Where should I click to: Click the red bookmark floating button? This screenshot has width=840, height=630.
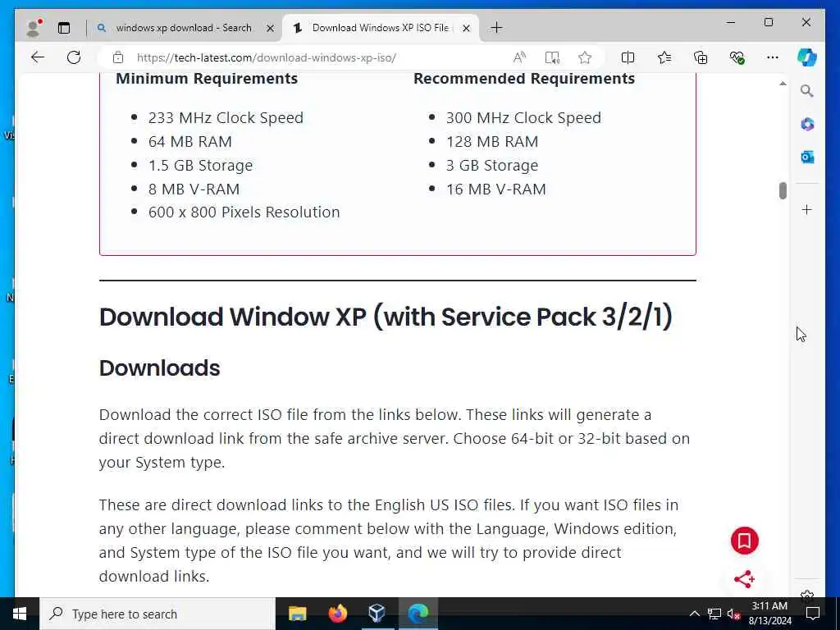tap(744, 541)
